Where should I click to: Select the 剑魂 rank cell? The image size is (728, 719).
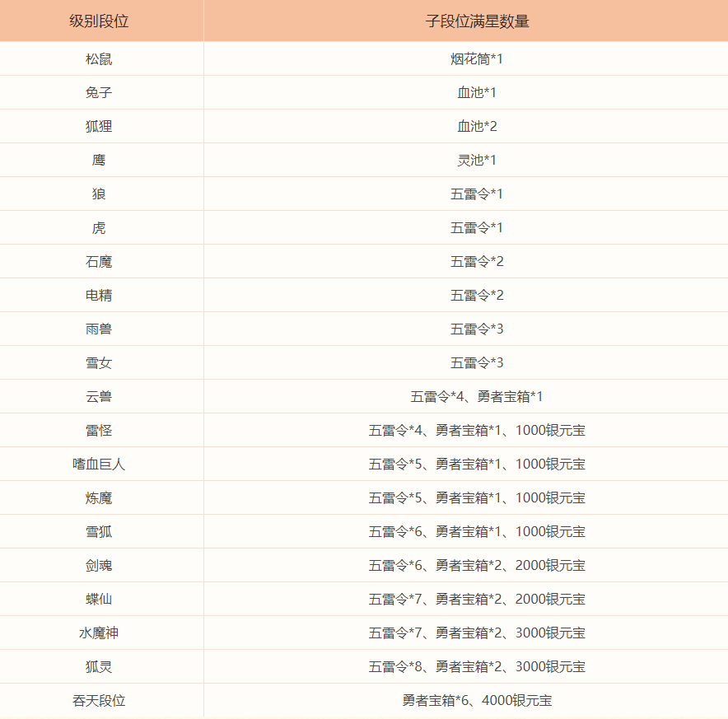point(99,566)
